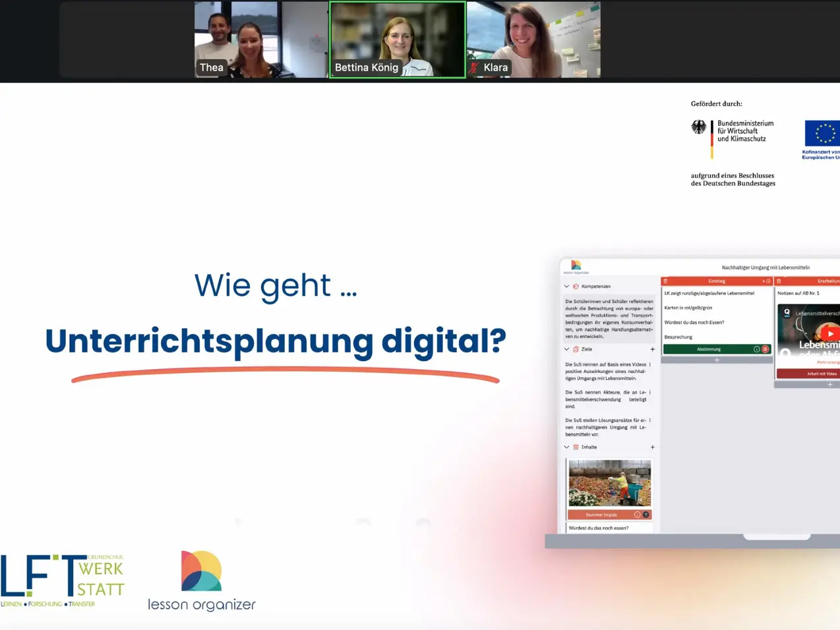Select Bettina König's video tile
The height and width of the screenshot is (630, 840).
coord(398,40)
